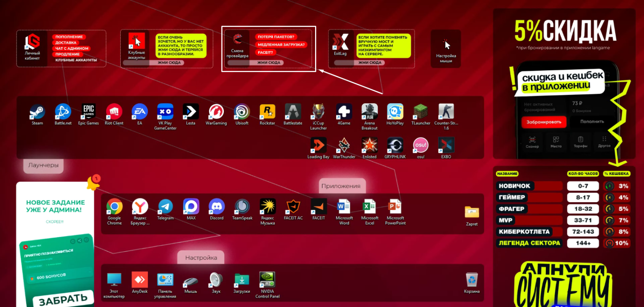Viewport: 644px width, 307px height.
Task: Launch Discord from applications
Action: tap(217, 206)
